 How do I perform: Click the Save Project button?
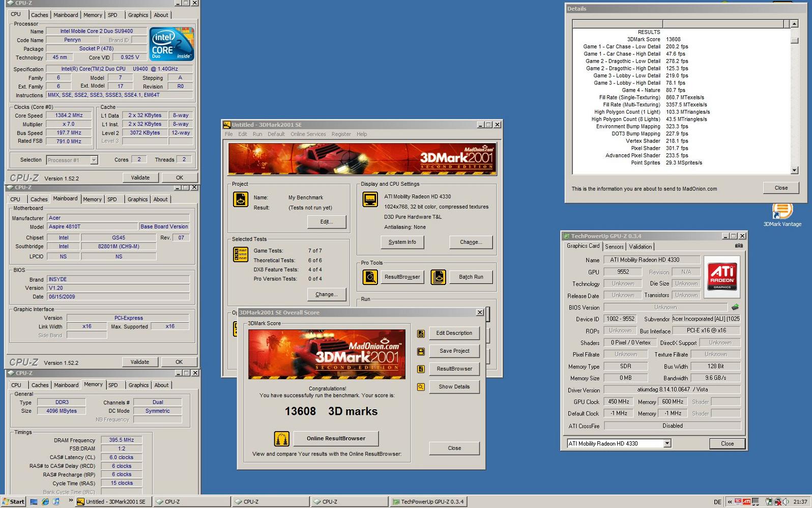point(454,351)
